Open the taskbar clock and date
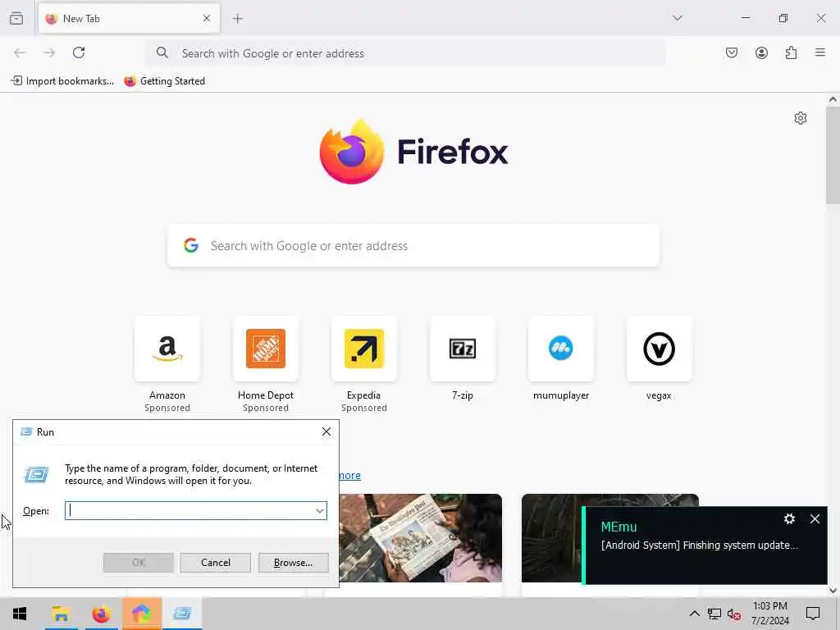The width and height of the screenshot is (840, 630). point(769,614)
